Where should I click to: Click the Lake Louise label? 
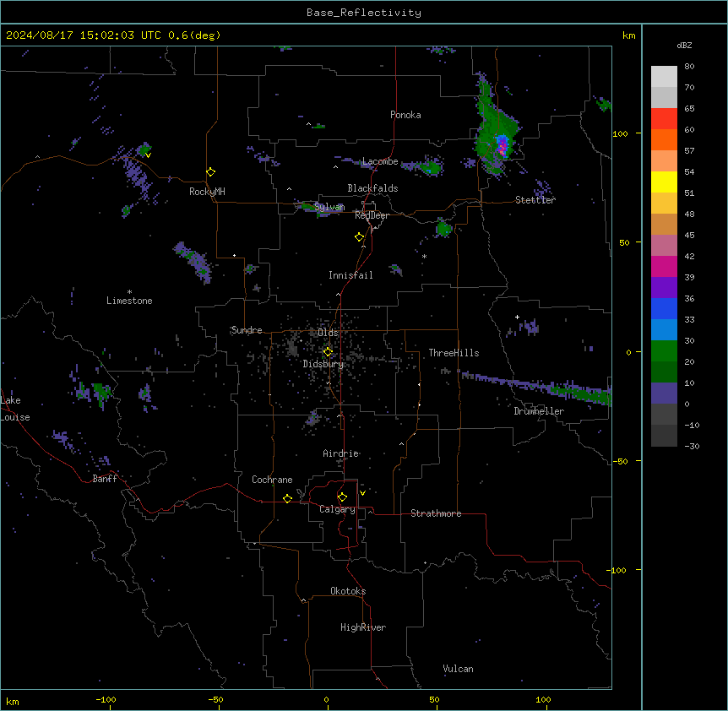click(x=15, y=409)
